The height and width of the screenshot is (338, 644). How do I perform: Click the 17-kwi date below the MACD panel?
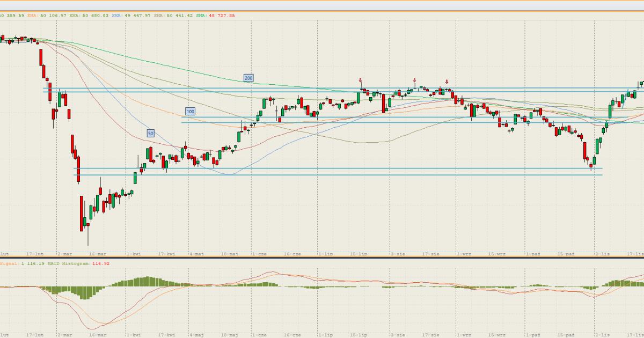(x=167, y=335)
